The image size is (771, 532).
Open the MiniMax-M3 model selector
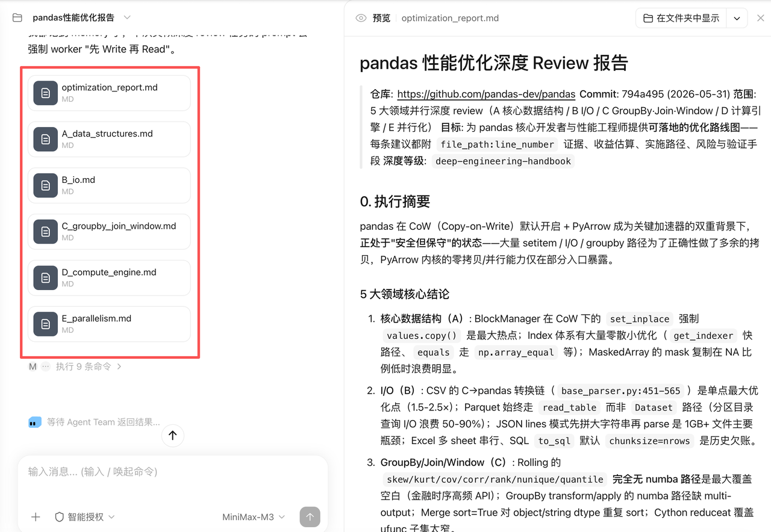254,517
